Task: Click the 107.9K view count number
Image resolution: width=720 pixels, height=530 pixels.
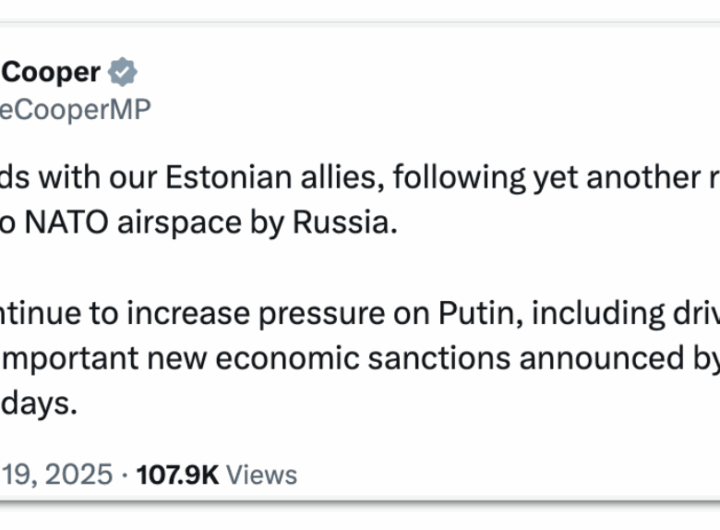Action: click(177, 474)
